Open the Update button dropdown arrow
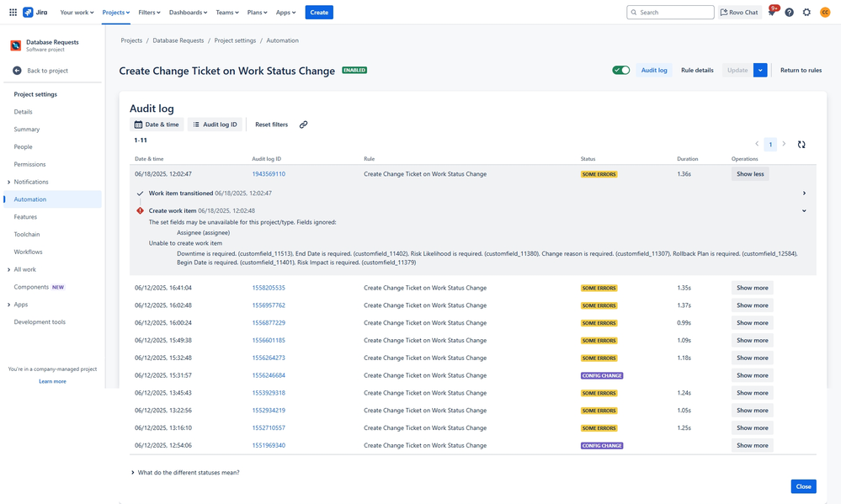 pyautogui.click(x=760, y=70)
